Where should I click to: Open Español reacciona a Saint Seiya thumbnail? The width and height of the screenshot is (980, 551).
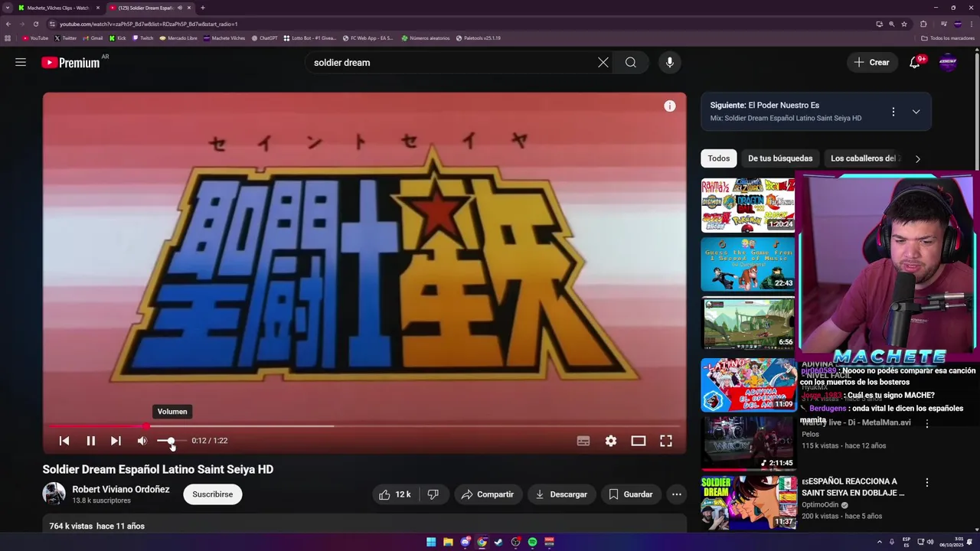[x=748, y=503]
